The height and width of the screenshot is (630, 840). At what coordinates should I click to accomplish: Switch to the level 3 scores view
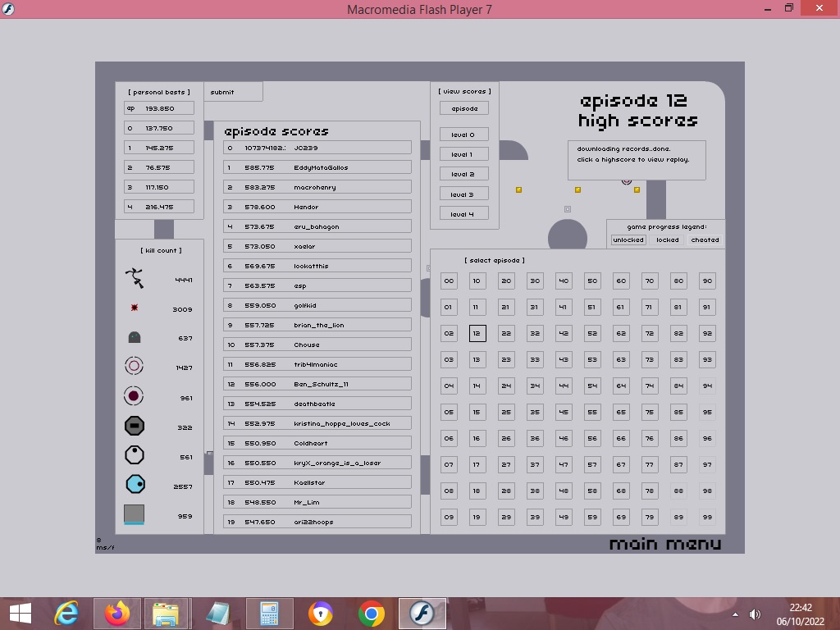click(x=463, y=194)
